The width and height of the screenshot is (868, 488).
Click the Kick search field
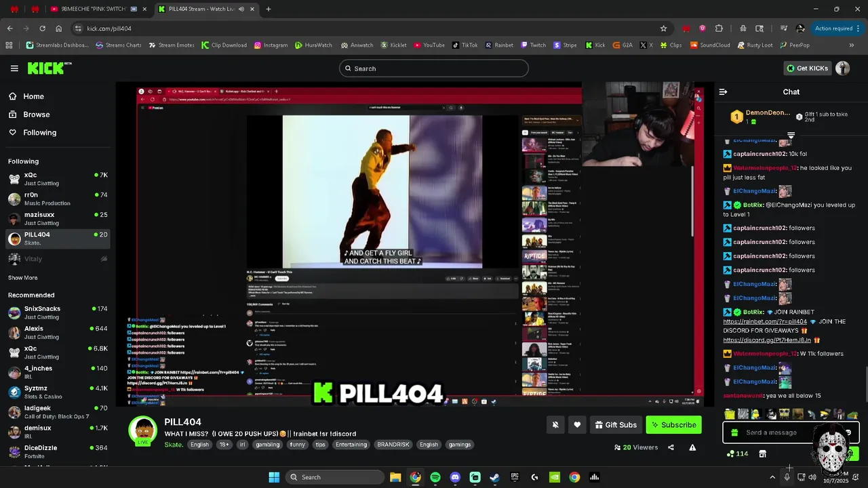click(x=434, y=68)
